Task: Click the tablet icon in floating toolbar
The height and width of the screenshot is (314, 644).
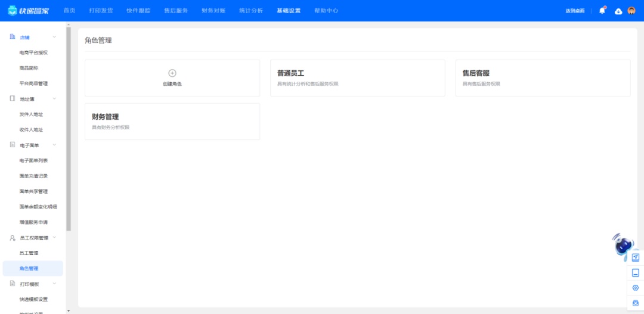Action: 636,272
